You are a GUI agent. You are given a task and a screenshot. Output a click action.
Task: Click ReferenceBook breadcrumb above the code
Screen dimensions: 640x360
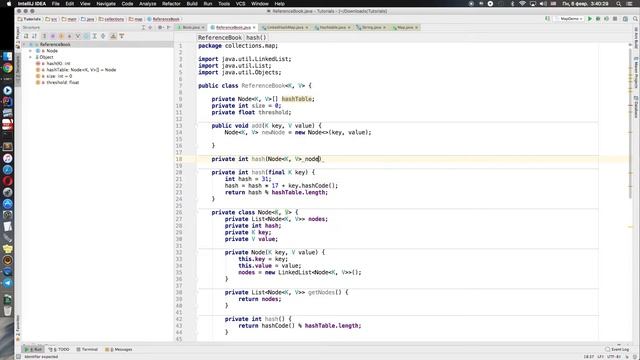click(220, 38)
